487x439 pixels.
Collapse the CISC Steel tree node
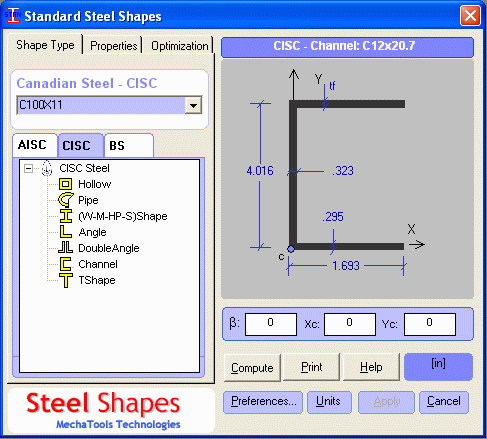coord(28,168)
